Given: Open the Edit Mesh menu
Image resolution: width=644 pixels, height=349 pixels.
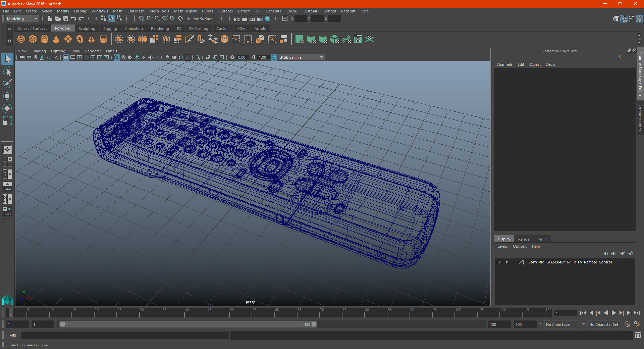Looking at the screenshot, I should tap(136, 11).
